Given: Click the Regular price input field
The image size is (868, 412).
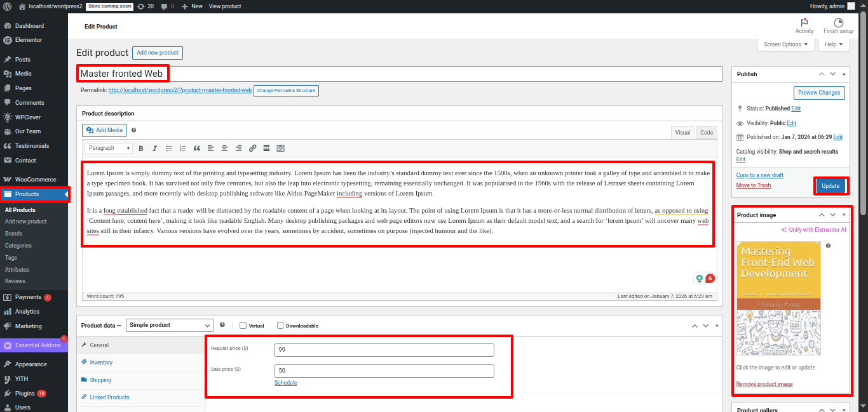Looking at the screenshot, I should pos(384,350).
